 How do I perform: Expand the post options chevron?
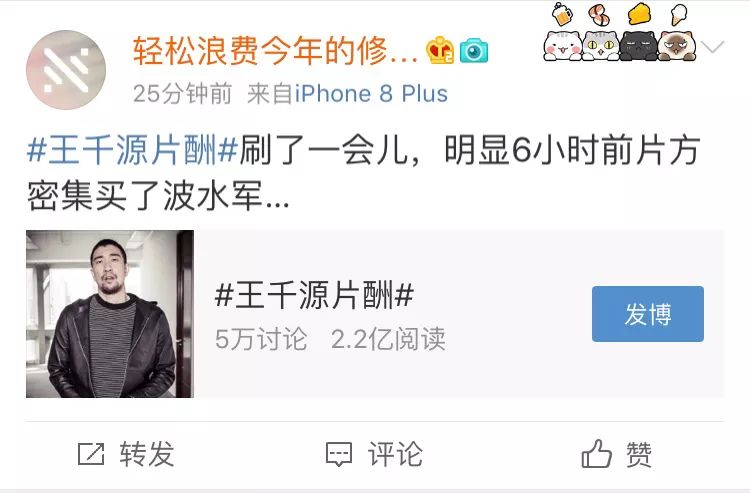pos(712,46)
